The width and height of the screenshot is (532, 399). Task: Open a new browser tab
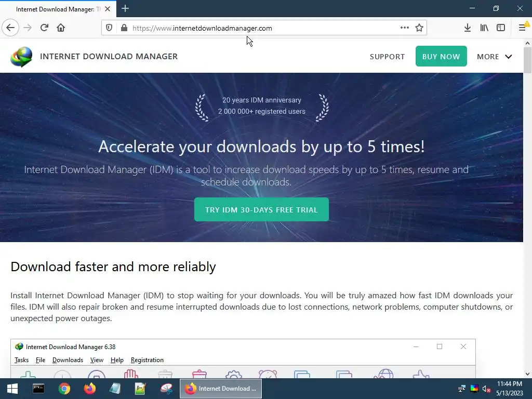tap(125, 8)
